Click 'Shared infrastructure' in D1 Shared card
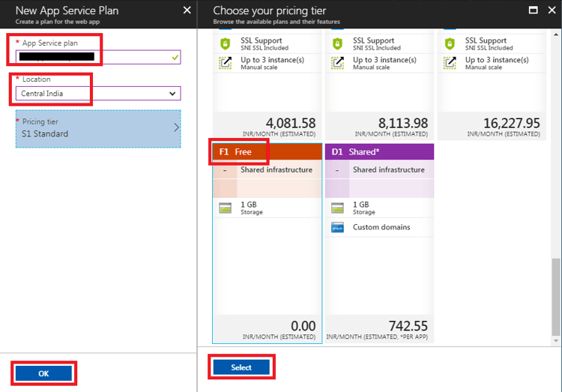 [388, 169]
